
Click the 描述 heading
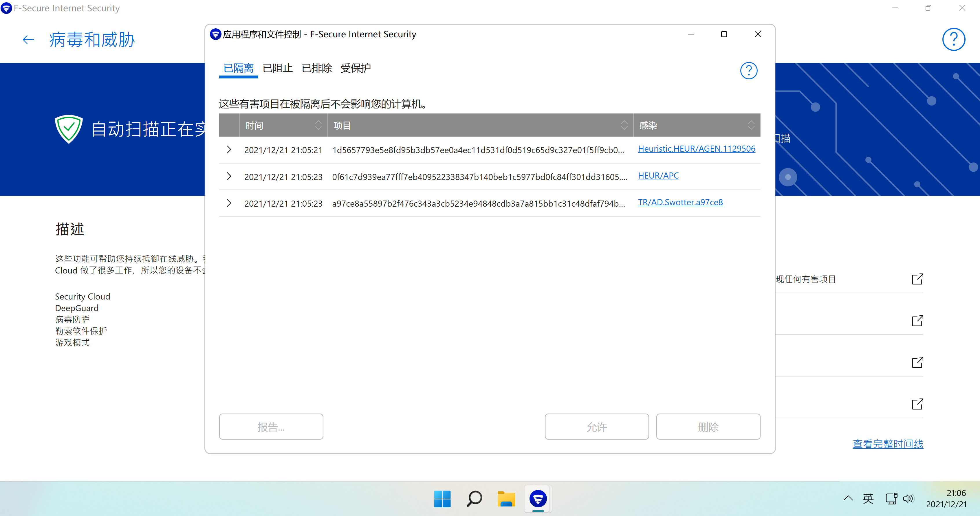pyautogui.click(x=69, y=229)
